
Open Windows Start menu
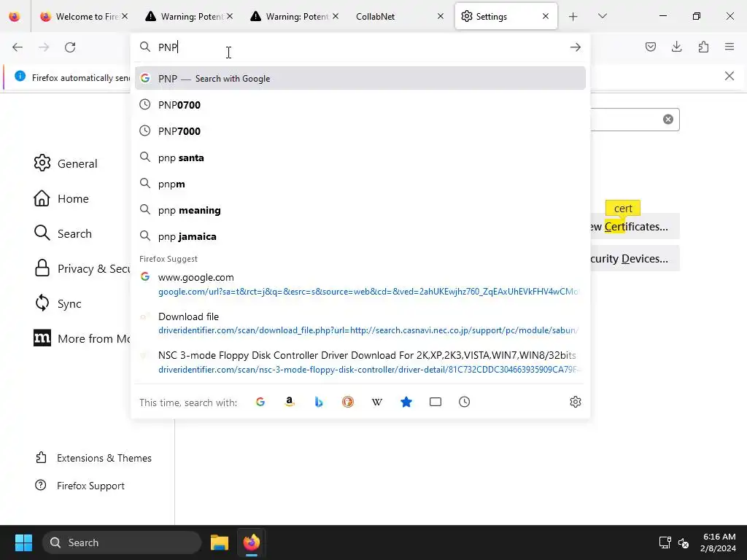(x=23, y=542)
